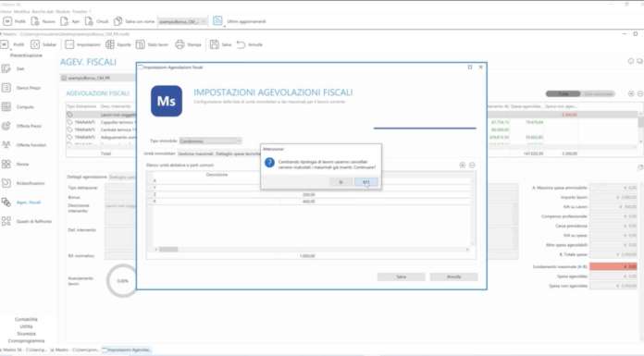Open Computo in the sidebar
This screenshot has width=644, height=356.
click(x=19, y=106)
